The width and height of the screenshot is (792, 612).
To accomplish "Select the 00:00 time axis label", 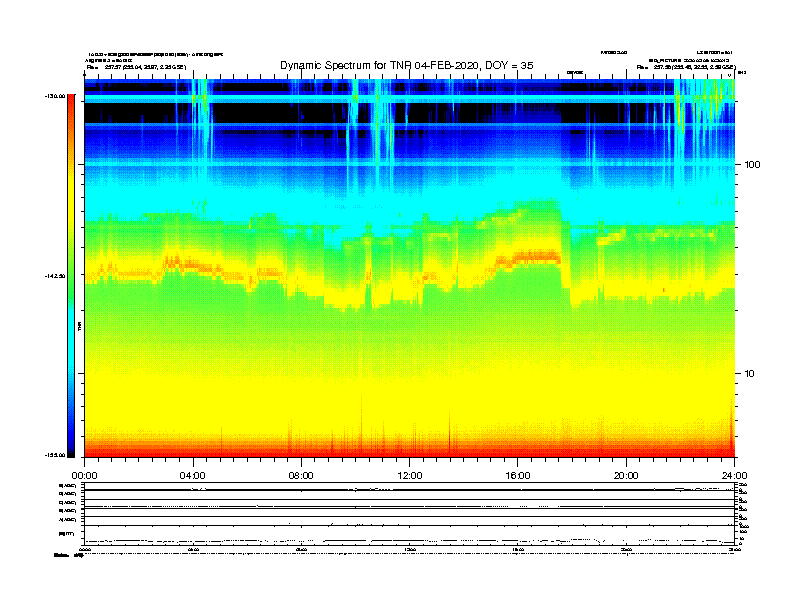I will pyautogui.click(x=84, y=476).
